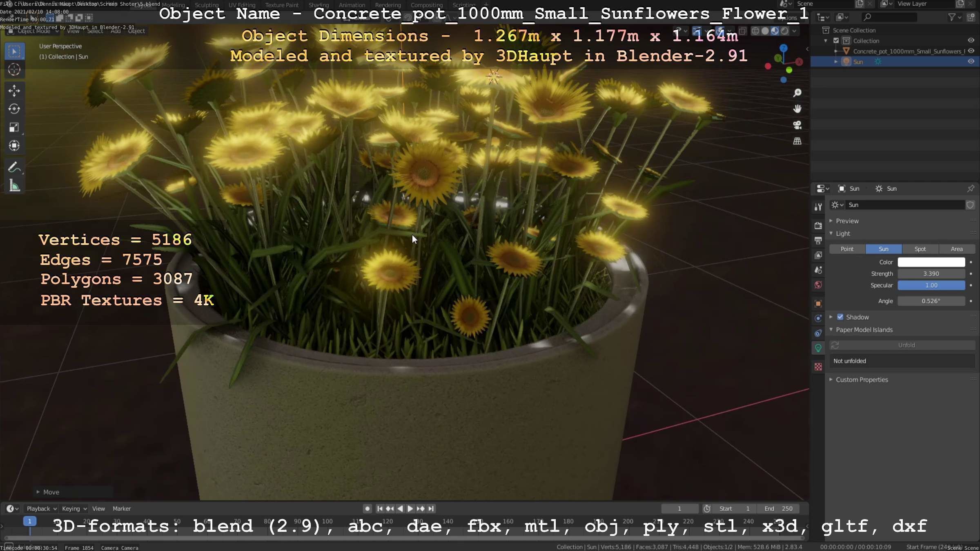The height and width of the screenshot is (551, 980).
Task: Open the Playback menu
Action: click(41, 509)
